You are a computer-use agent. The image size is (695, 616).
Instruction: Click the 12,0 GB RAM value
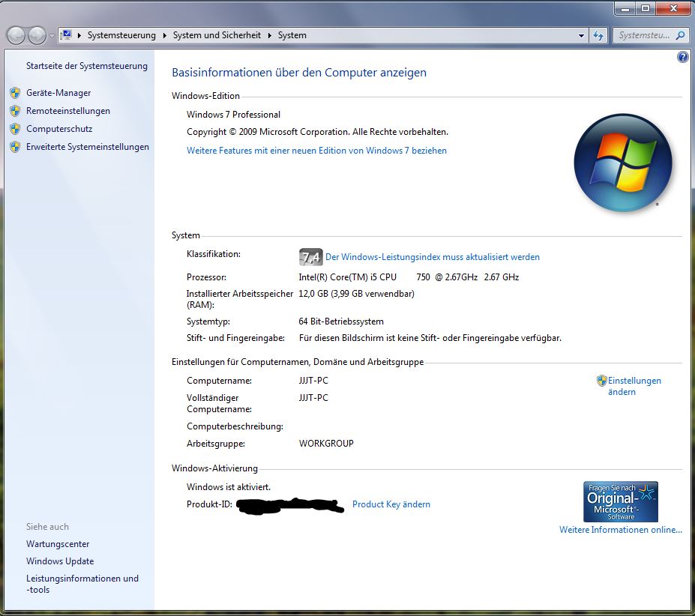click(356, 294)
